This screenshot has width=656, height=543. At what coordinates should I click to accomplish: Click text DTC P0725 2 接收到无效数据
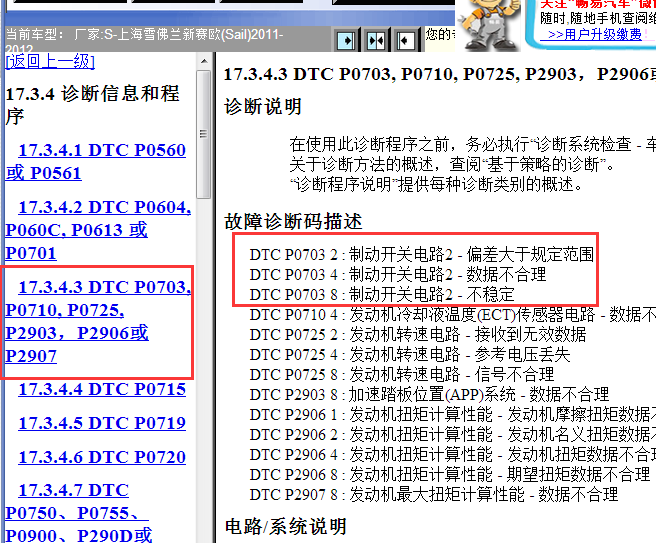click(418, 335)
